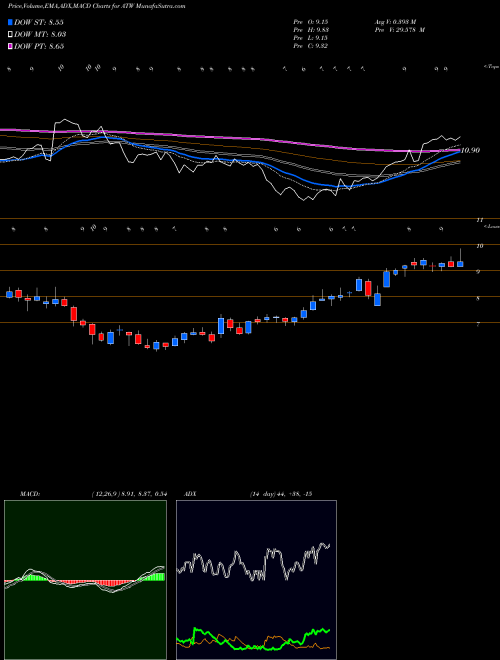Click the magenta DOW PT legend swatch
This screenshot has width=500, height=660.
coord(10,46)
